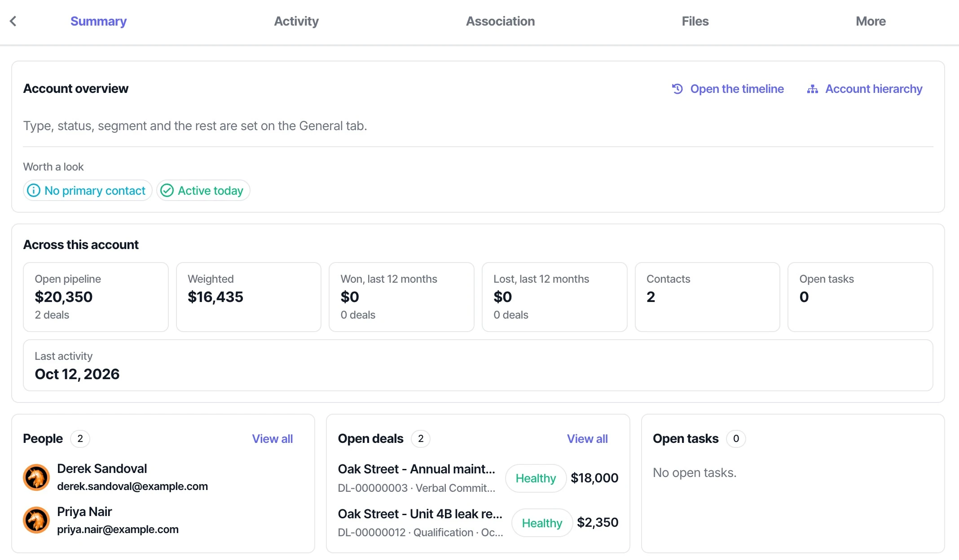This screenshot has width=959, height=560.
Task: Open the Oak Street - Annual maint... deal
Action: pos(417,469)
